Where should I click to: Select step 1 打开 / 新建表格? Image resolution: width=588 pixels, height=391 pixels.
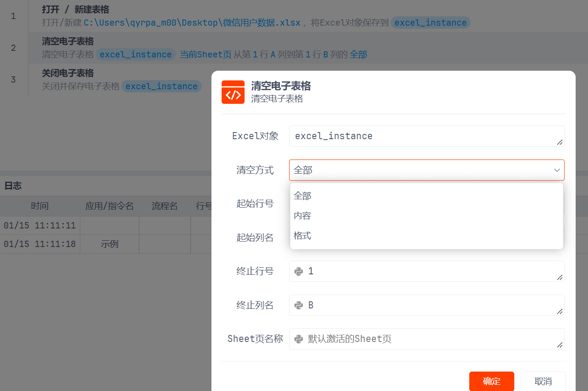[x=75, y=9]
